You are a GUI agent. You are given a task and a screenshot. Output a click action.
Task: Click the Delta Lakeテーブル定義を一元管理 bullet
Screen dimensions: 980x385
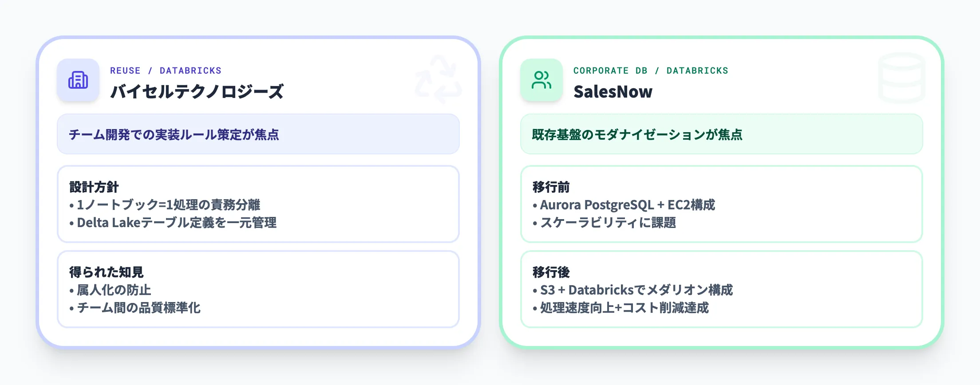pyautogui.click(x=177, y=223)
